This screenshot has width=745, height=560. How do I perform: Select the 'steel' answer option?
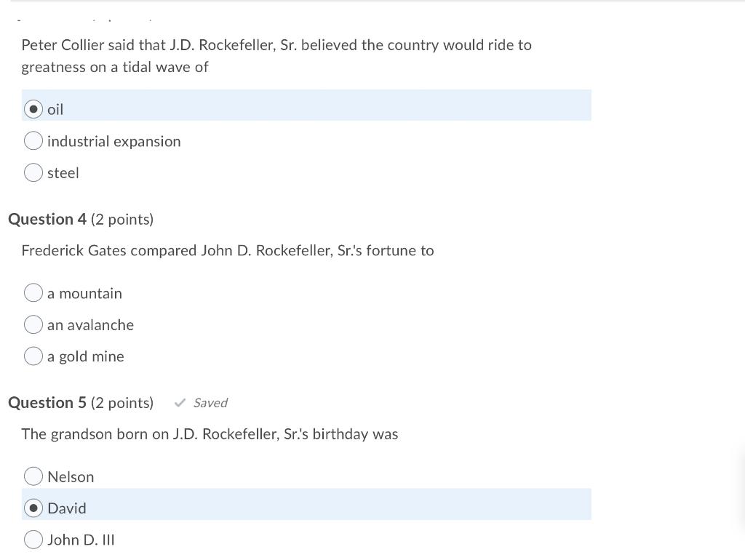coord(33,172)
